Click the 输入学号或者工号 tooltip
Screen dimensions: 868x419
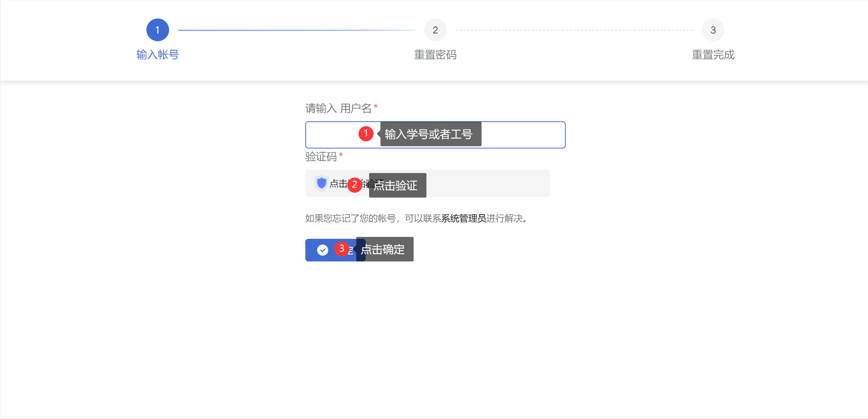(x=430, y=134)
